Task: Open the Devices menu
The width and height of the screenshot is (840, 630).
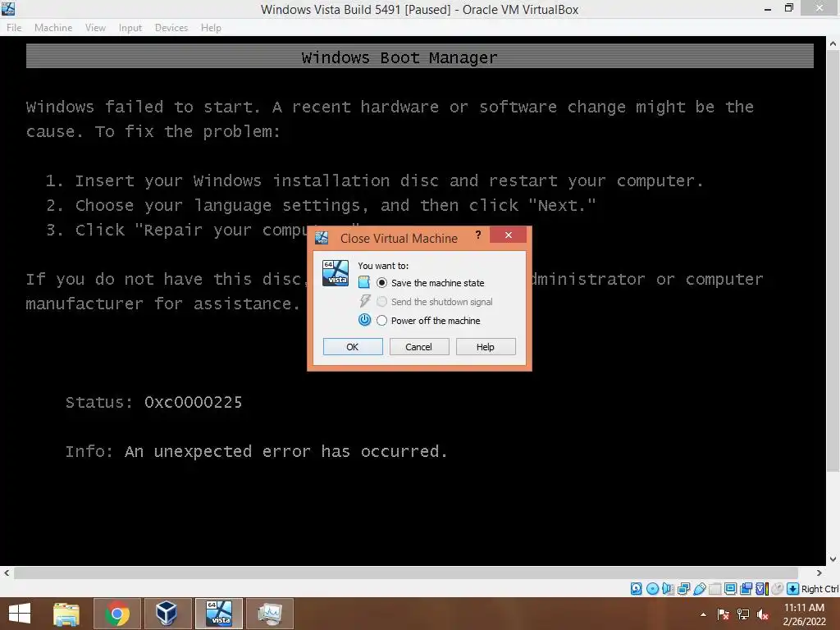Action: [171, 27]
